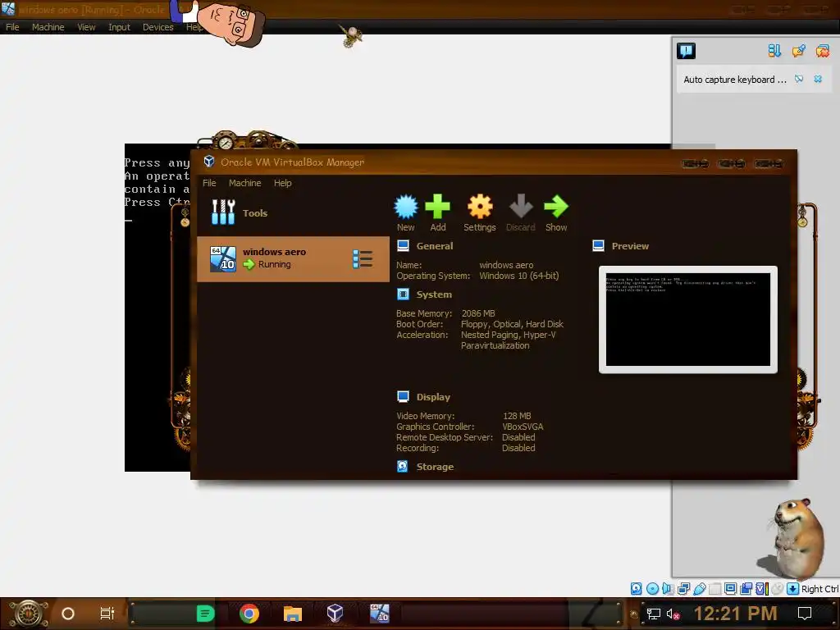Click the network adapters status icon

683,589
